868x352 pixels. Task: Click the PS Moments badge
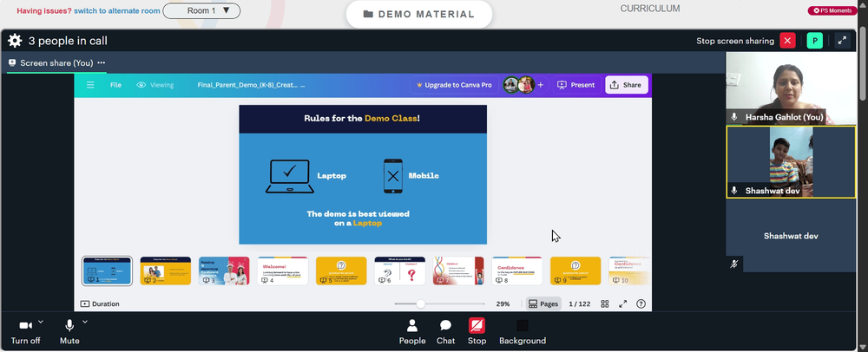tap(832, 10)
